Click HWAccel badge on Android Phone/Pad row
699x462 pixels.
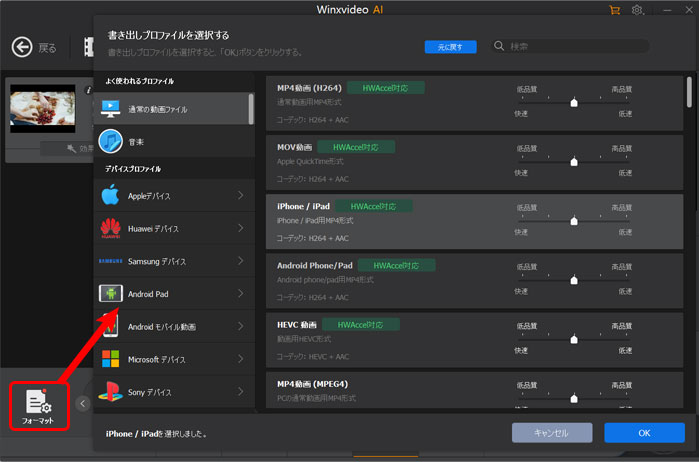click(x=396, y=265)
